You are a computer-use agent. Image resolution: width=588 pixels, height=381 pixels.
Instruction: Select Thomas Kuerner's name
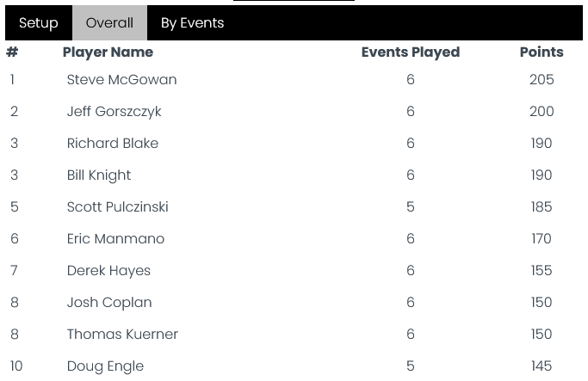point(122,335)
